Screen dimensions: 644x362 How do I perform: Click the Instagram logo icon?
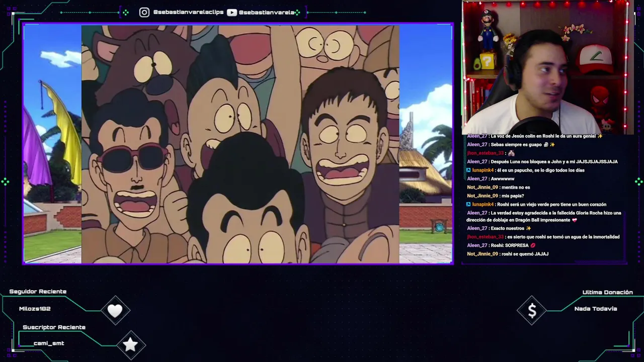pos(144,12)
